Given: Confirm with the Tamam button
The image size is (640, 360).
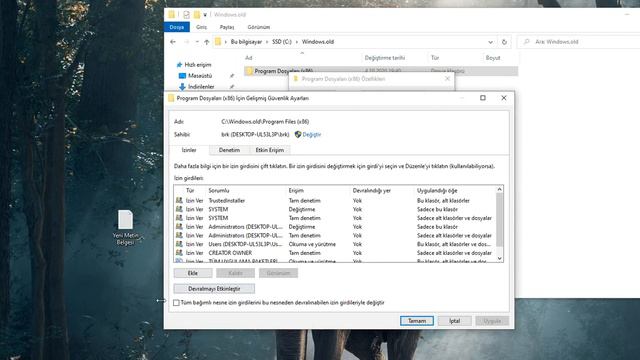Looking at the screenshot, I should click(x=417, y=321).
